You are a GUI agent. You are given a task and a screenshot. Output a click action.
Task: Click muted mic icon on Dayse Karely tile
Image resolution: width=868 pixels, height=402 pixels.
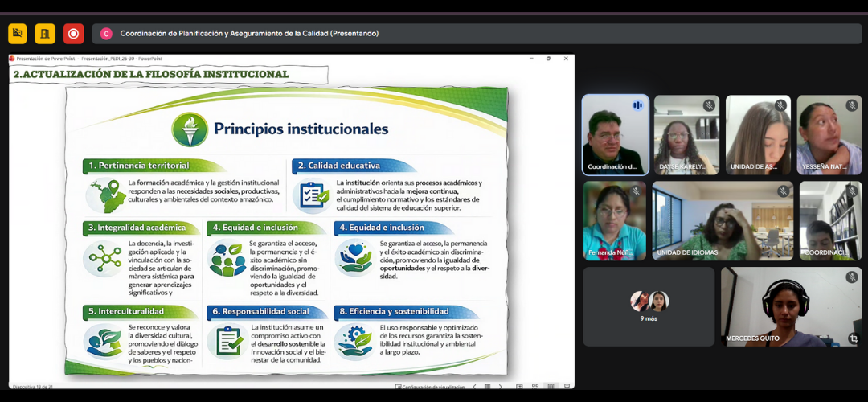(709, 105)
